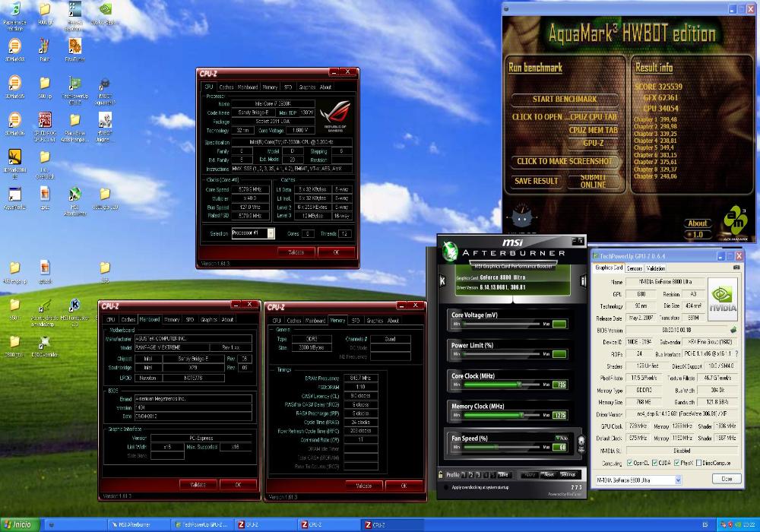Open the D3DOverrider desktop shortcut
This screenshot has width=760, height=532.
(x=45, y=346)
